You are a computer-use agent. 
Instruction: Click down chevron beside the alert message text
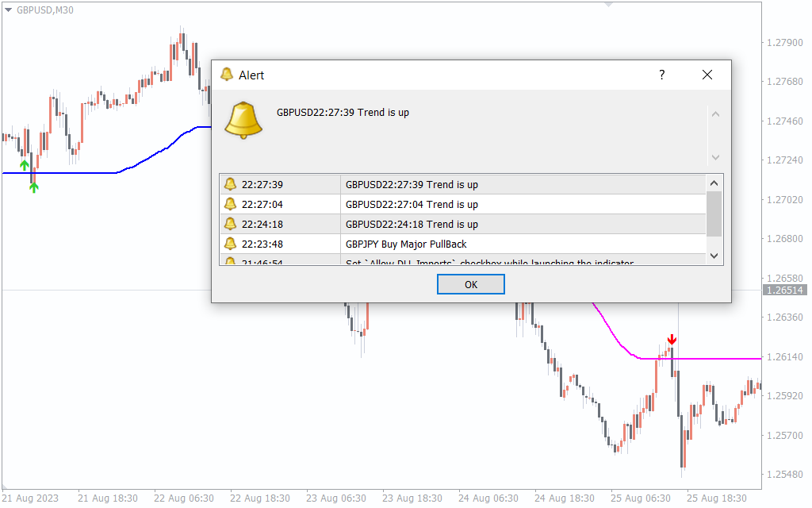(715, 157)
